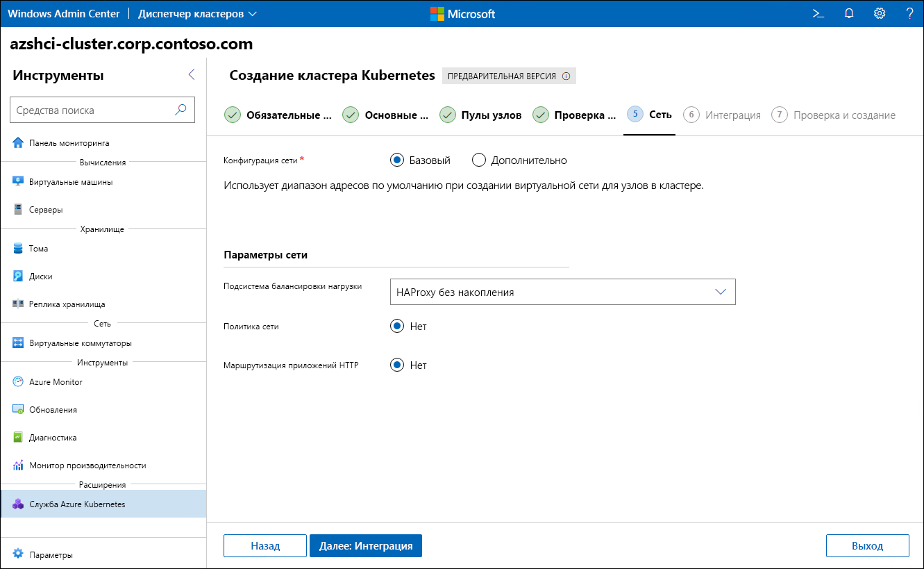Click Windows Admin Center title link

click(63, 13)
